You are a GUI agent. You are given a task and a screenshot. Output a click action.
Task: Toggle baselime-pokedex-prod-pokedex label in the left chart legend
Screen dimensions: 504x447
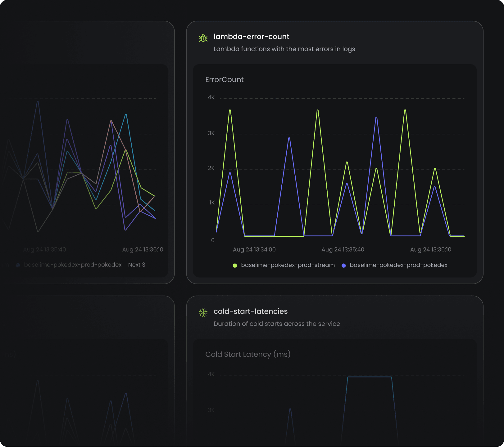point(73,265)
